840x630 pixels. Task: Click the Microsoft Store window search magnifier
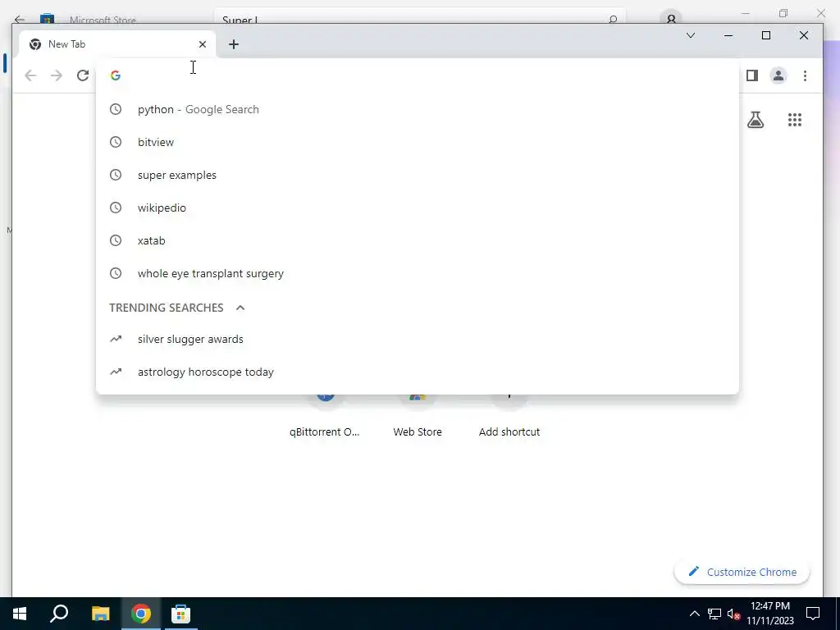(613, 19)
